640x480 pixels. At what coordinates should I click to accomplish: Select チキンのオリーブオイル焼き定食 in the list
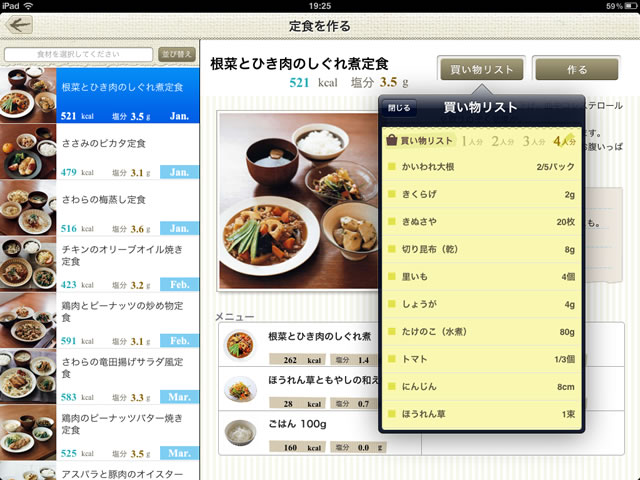(100, 264)
